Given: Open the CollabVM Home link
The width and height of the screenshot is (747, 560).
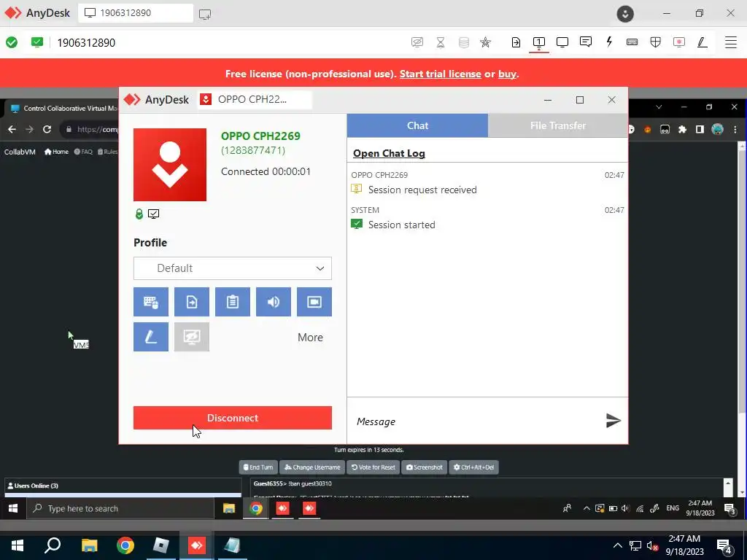Looking at the screenshot, I should (x=56, y=152).
